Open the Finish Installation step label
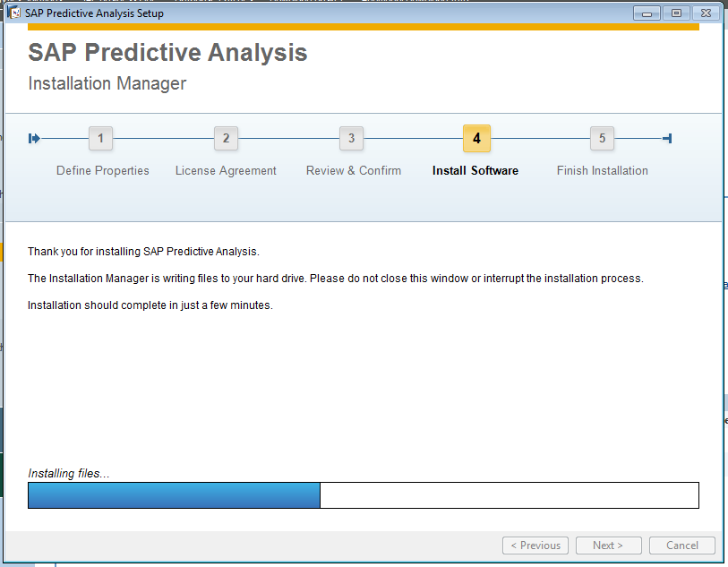Image resolution: width=728 pixels, height=567 pixels. click(x=602, y=171)
